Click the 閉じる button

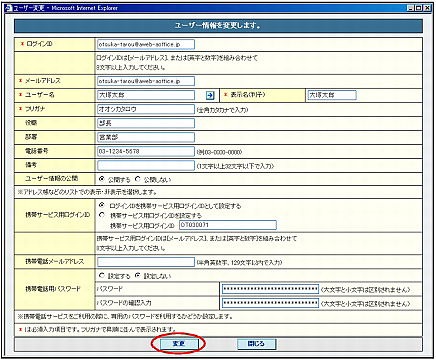click(256, 344)
